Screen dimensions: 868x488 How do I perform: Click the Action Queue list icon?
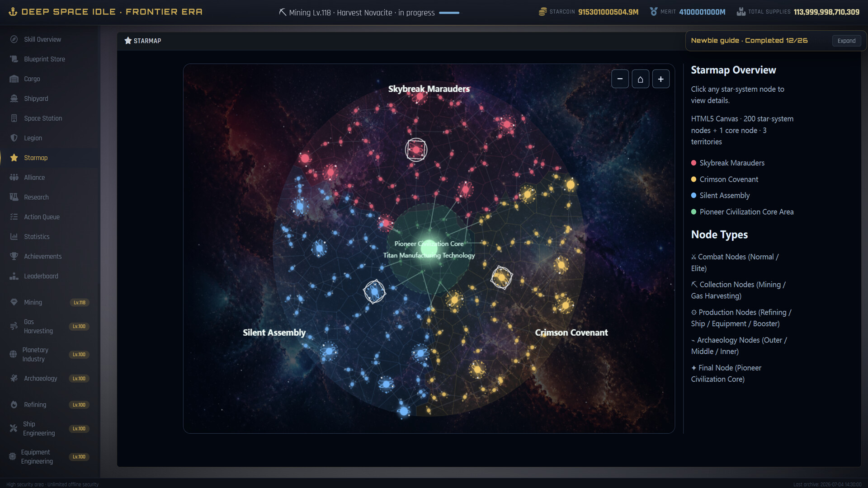(x=14, y=217)
